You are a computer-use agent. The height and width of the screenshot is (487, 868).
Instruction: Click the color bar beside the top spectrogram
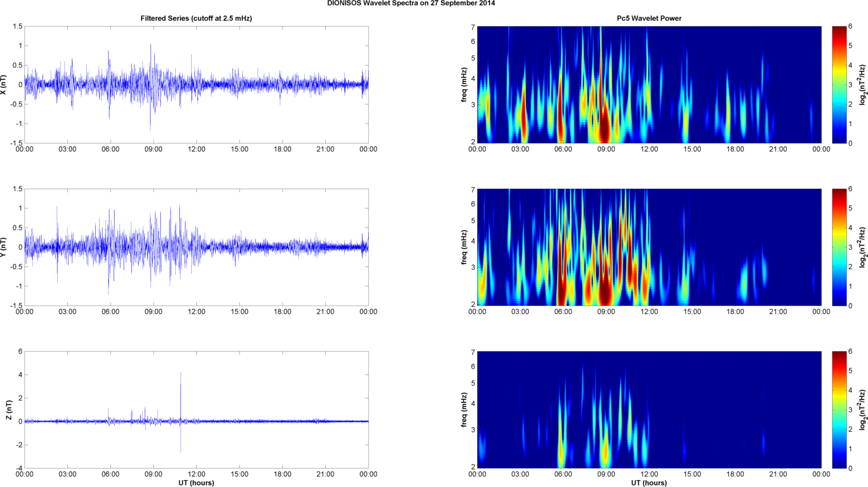pyautogui.click(x=839, y=84)
